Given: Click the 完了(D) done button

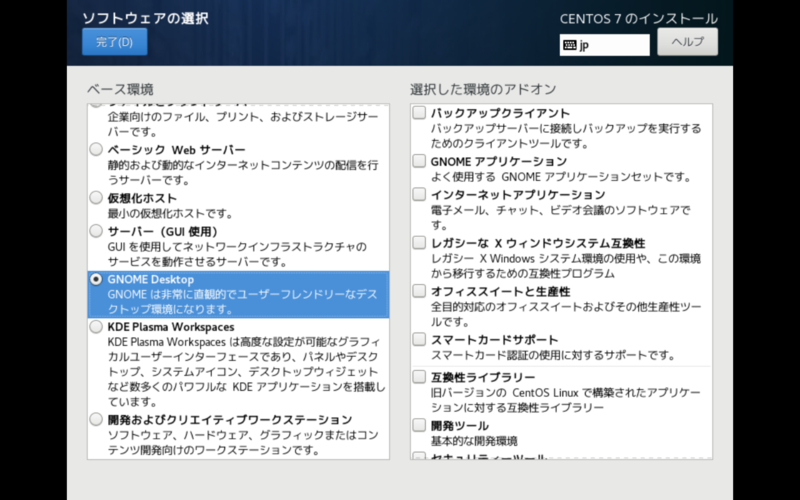Looking at the screenshot, I should pyautogui.click(x=115, y=42).
